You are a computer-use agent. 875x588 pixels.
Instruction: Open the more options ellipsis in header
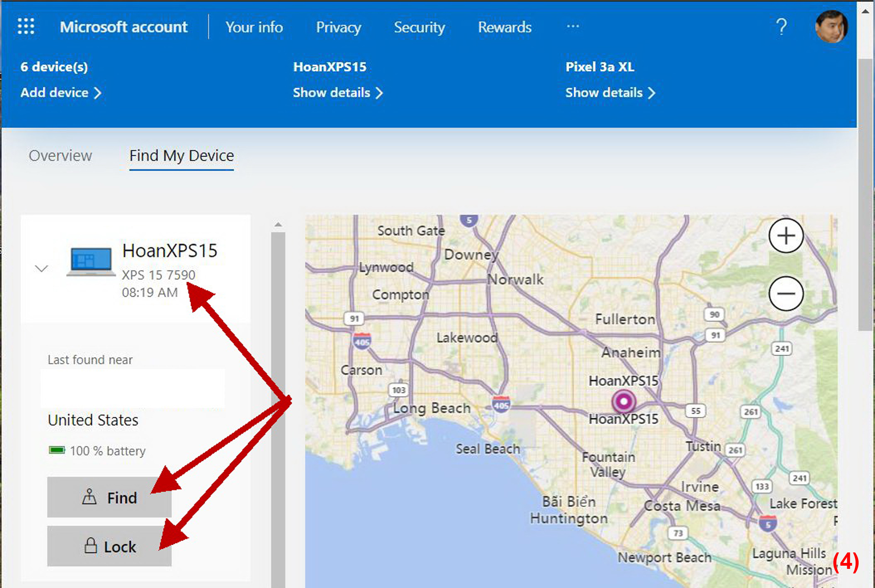pos(572,26)
